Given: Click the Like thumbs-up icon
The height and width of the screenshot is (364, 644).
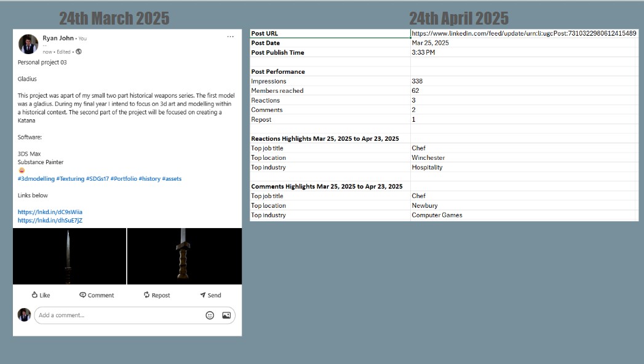Looking at the screenshot, I should 34,295.
